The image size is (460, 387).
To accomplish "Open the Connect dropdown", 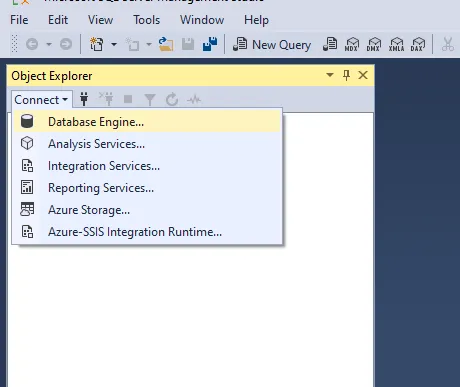I will point(41,100).
